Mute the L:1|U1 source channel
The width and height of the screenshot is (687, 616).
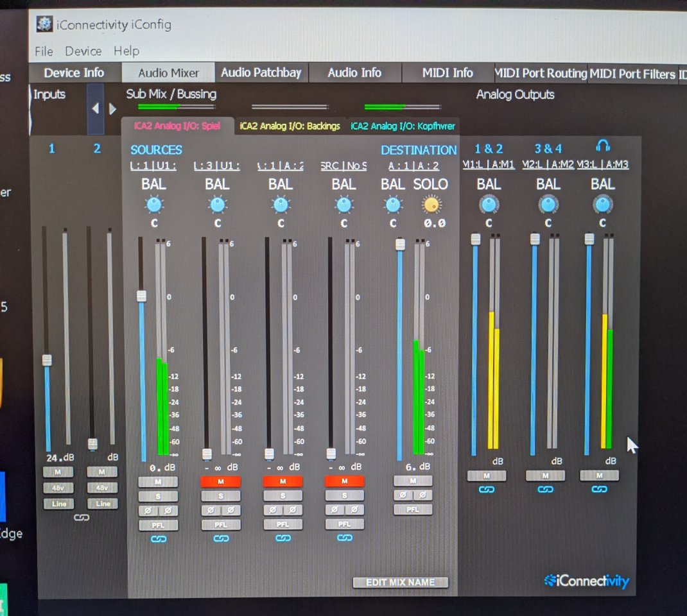(x=158, y=482)
